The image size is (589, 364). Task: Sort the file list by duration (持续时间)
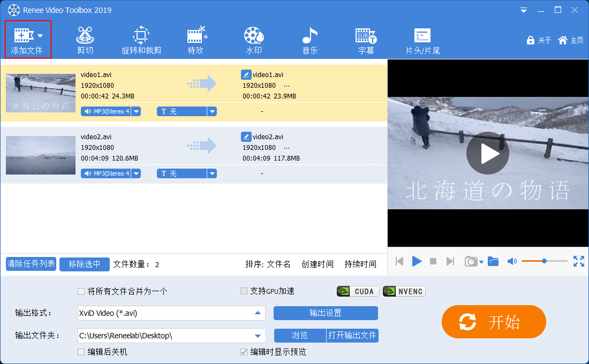click(360, 264)
